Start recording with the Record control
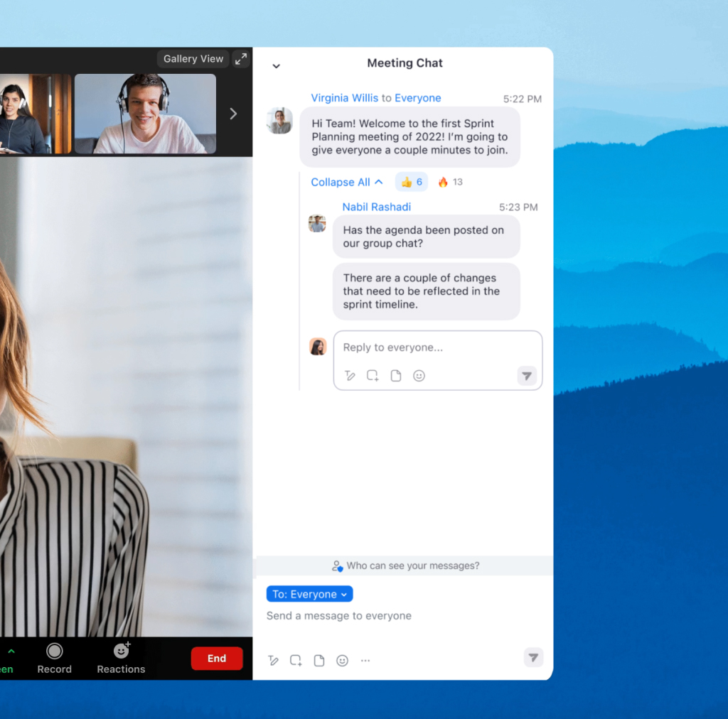Screen dimensions: 728x719 coord(54,658)
